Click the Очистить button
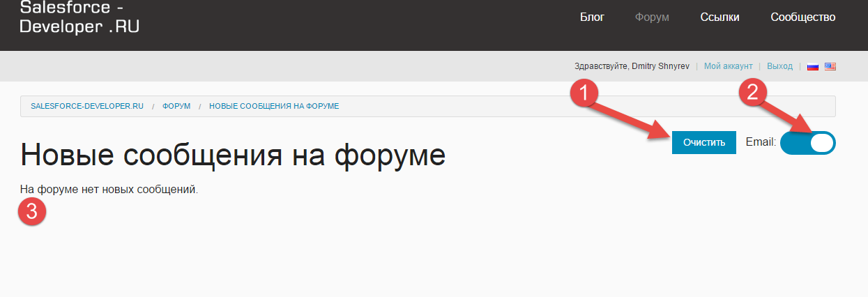 (x=704, y=142)
